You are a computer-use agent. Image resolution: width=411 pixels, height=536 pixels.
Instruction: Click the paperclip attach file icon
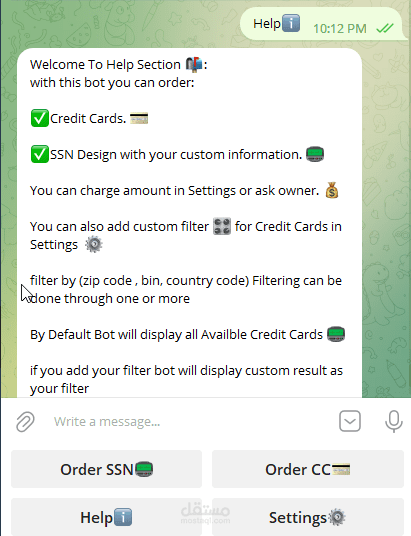coord(25,421)
